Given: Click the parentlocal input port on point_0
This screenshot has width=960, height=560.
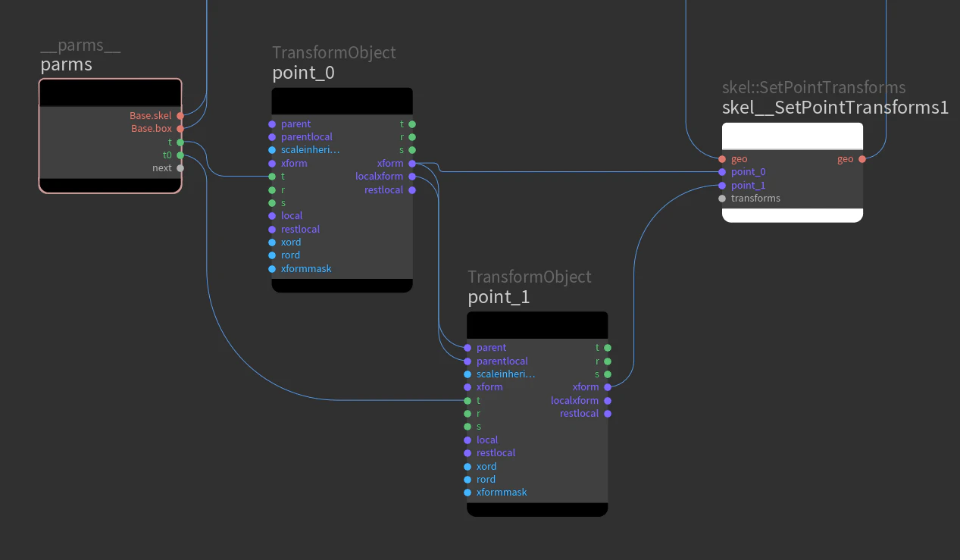Looking at the screenshot, I should (272, 137).
